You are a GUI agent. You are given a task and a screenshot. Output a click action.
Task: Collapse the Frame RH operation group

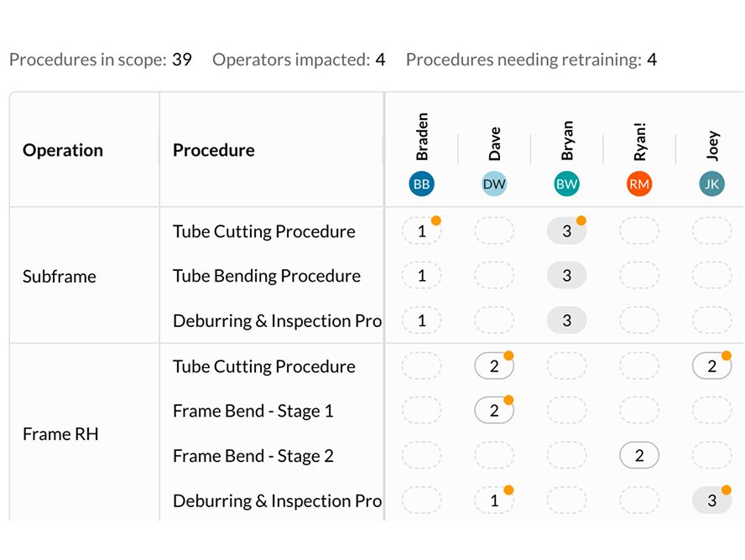[x=60, y=433]
